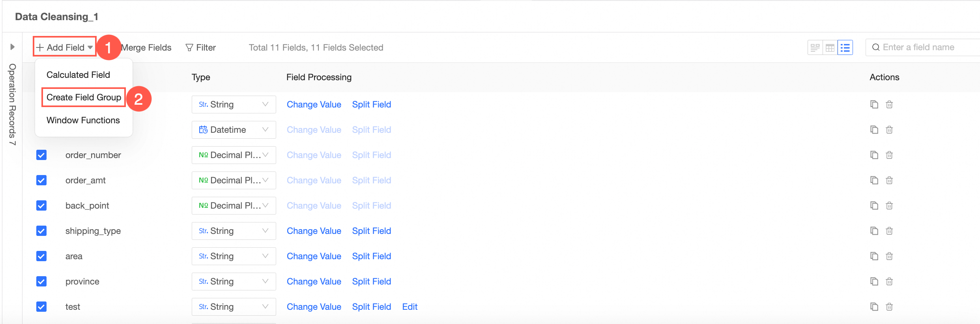This screenshot has width=980, height=324.
Task: Switch to list view layout icon
Action: pos(845,48)
